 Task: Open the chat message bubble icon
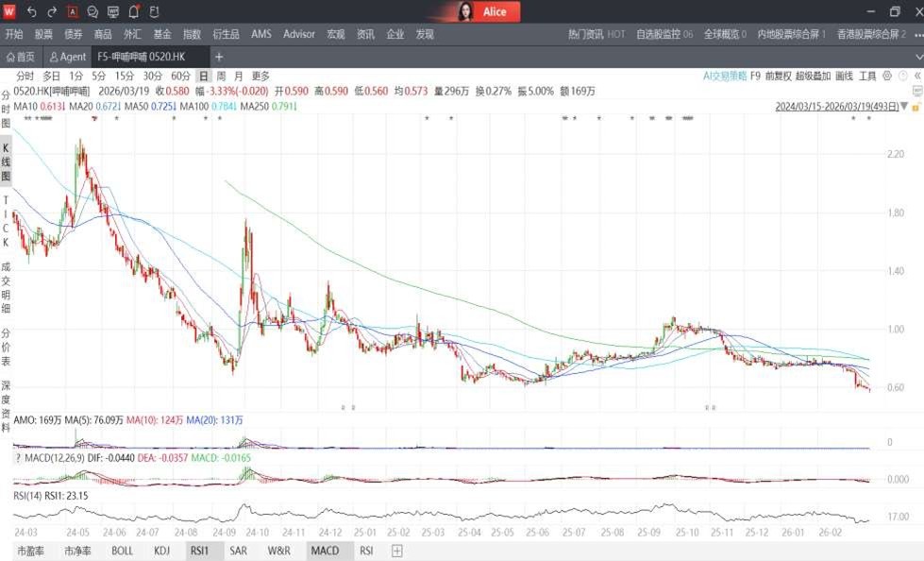[x=92, y=12]
